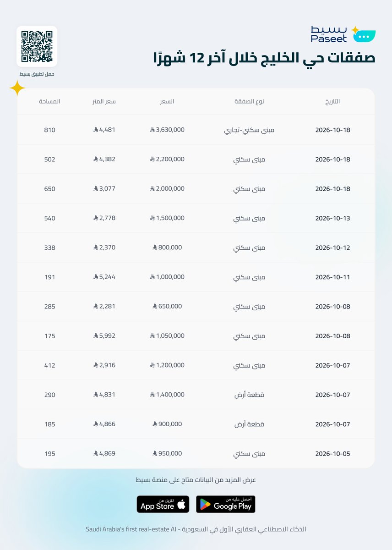Click the سعر المتر column header

point(104,101)
